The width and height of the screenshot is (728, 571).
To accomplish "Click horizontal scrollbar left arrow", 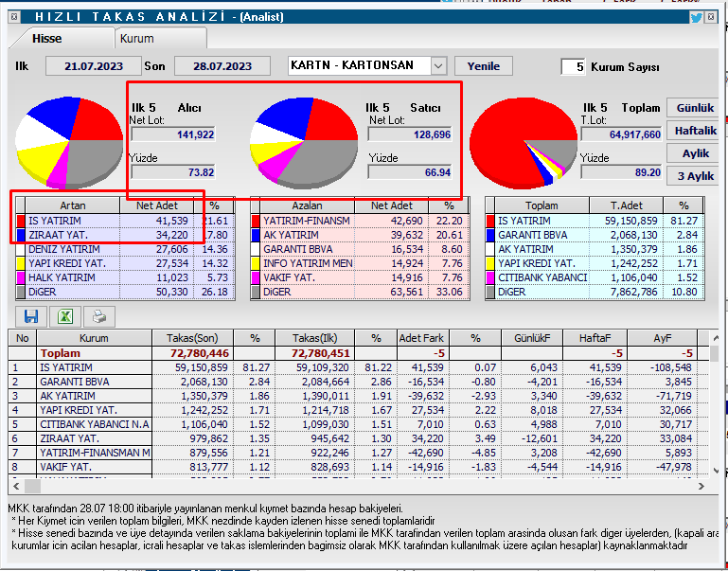I will [x=16, y=487].
